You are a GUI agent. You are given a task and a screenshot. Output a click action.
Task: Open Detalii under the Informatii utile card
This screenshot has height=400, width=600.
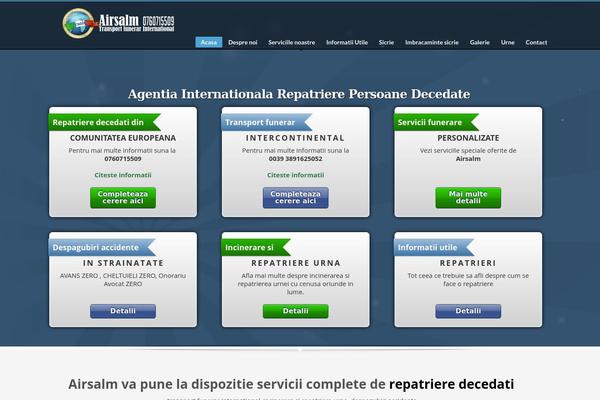[468, 311]
